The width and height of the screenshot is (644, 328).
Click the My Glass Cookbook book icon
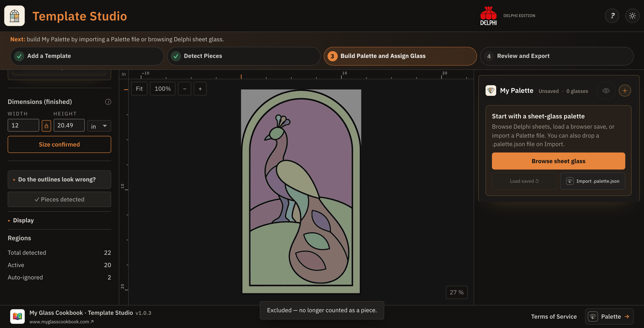[17, 316]
